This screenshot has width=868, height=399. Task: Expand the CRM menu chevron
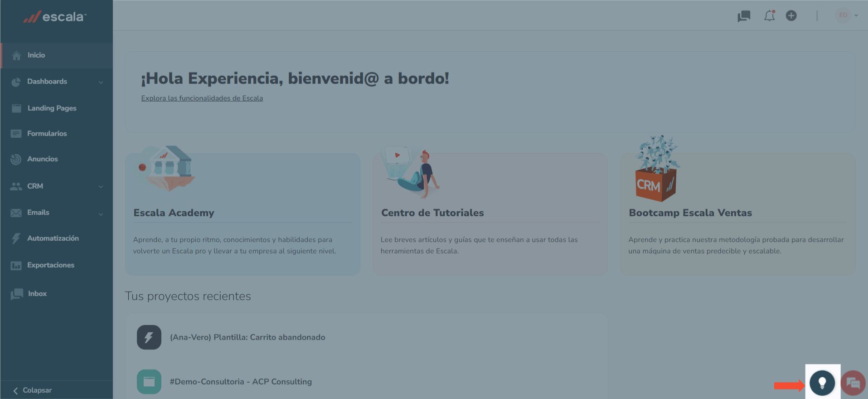pyautogui.click(x=101, y=186)
